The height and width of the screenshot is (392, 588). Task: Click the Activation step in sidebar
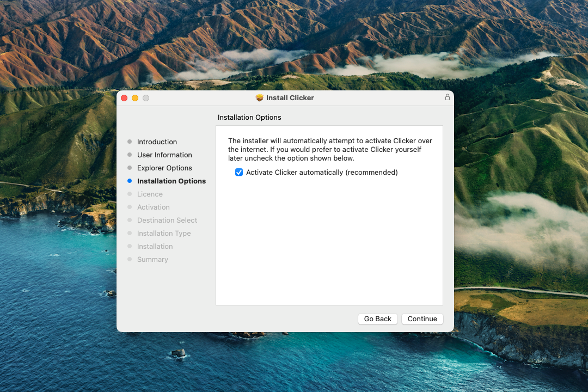tap(153, 207)
